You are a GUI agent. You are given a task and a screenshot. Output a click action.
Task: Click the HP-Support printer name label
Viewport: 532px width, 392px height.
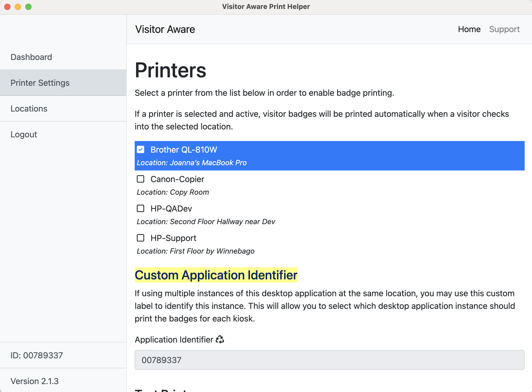173,238
